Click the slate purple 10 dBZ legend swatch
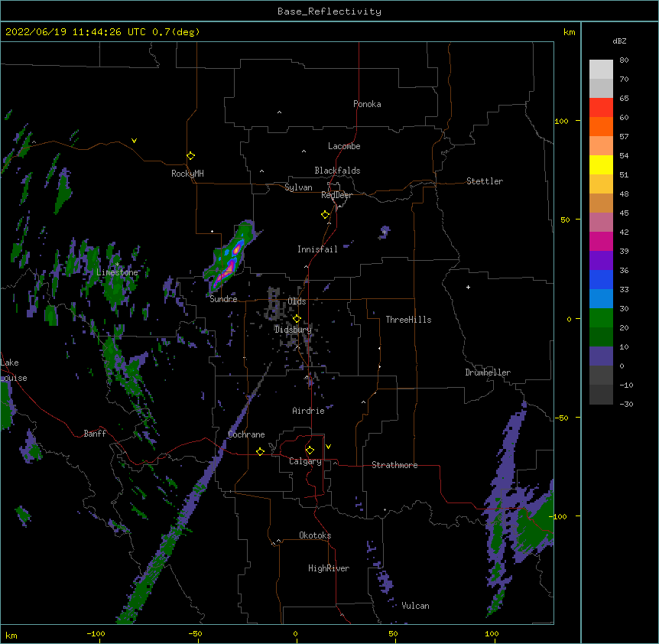 coord(601,356)
